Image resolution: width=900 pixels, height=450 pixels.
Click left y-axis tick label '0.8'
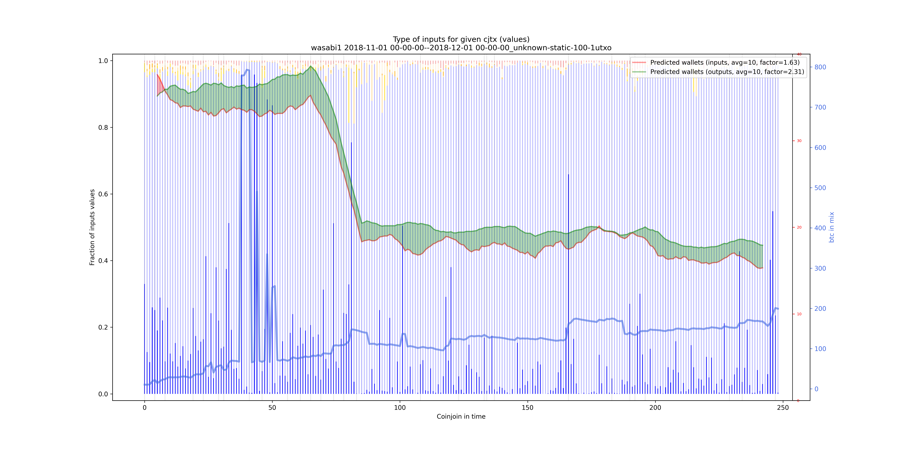[x=103, y=127]
